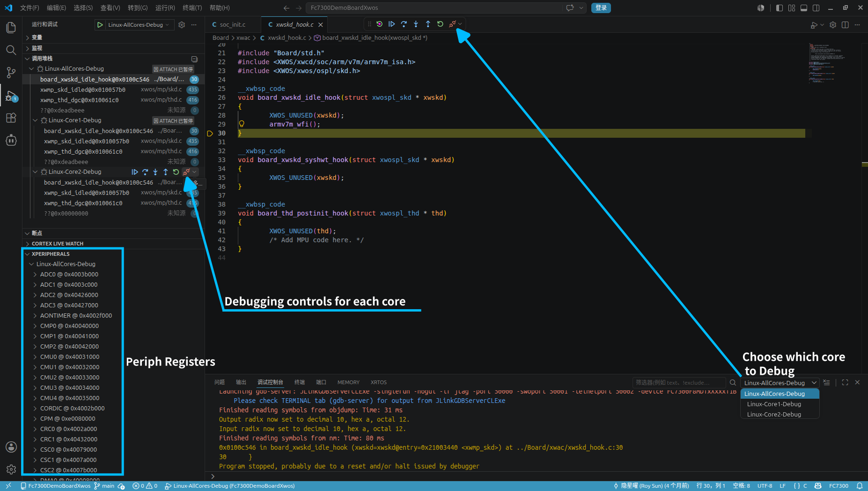Switch to XRTOS panel tab

pyautogui.click(x=379, y=382)
